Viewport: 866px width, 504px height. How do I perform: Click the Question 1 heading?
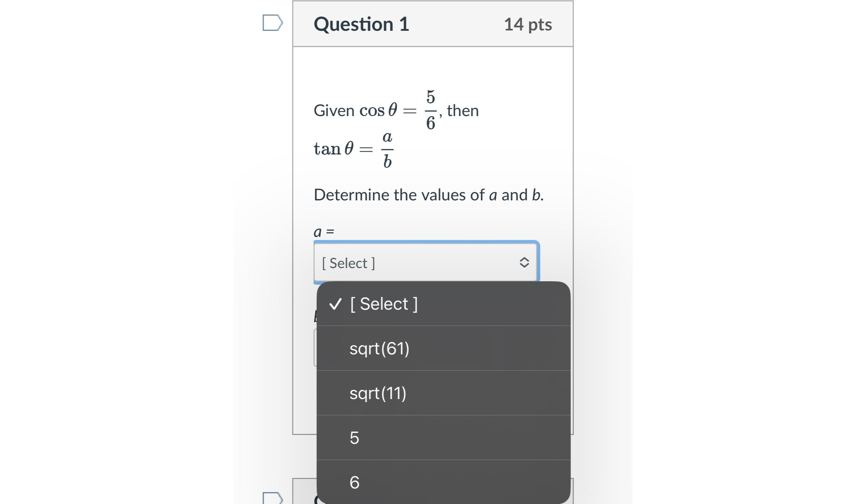click(x=361, y=24)
